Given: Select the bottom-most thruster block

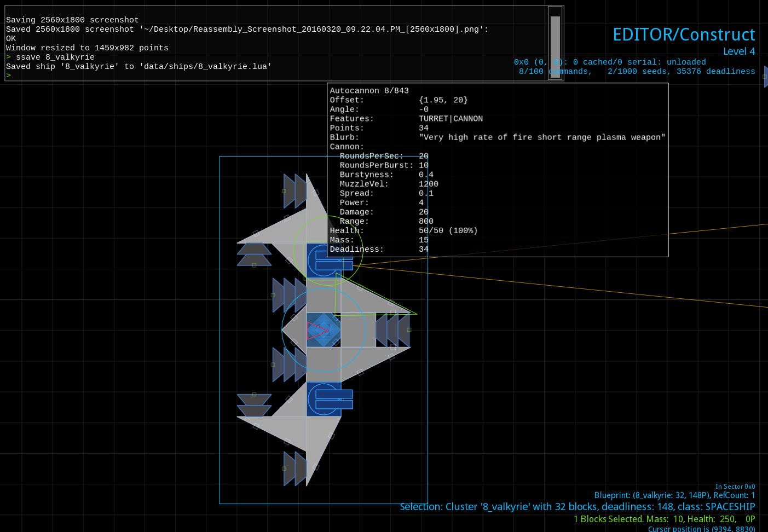Looking at the screenshot, I should pos(294,468).
